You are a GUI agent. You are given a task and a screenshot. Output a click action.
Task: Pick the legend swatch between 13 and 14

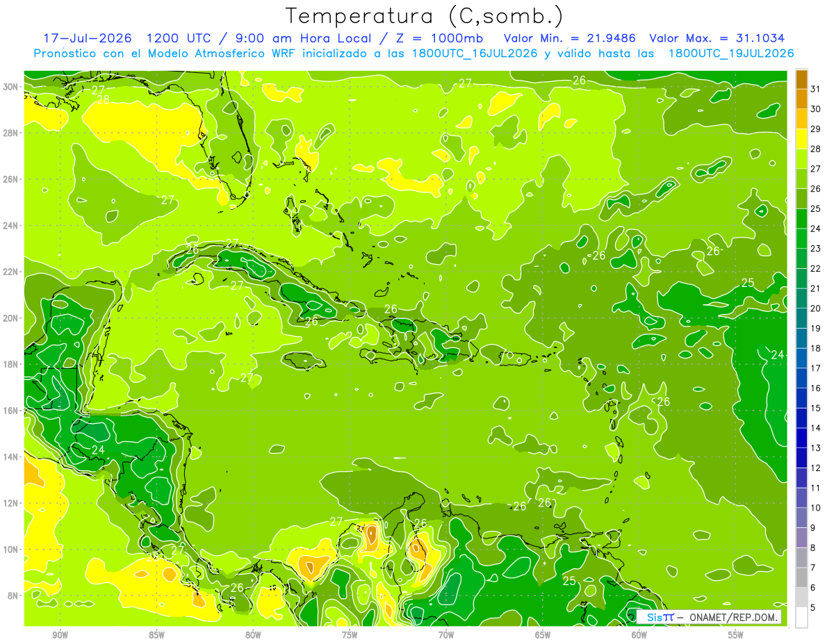point(801,438)
